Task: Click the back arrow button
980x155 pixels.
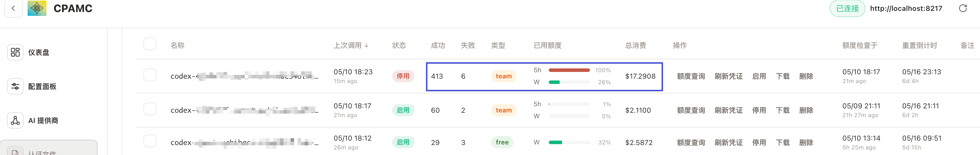Action: click(x=13, y=8)
